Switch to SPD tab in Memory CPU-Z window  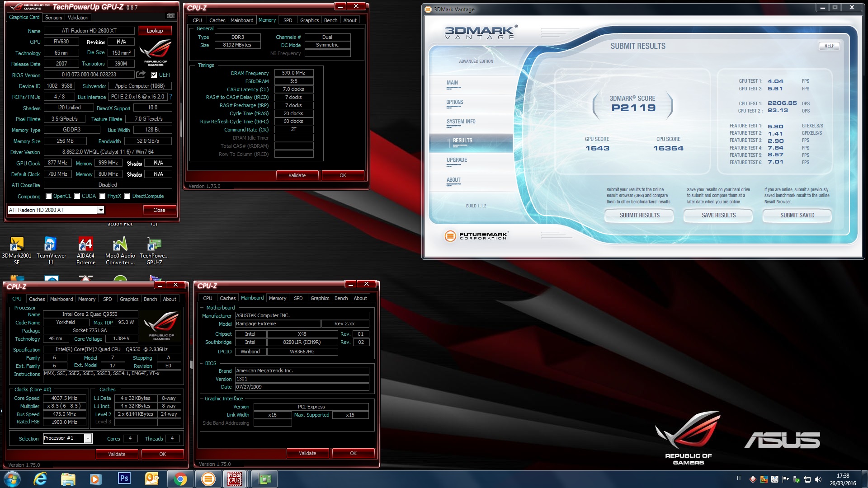coord(288,20)
